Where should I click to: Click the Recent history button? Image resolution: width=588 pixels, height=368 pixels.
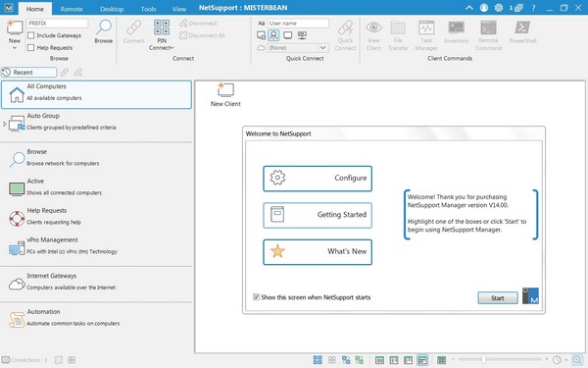pos(28,72)
